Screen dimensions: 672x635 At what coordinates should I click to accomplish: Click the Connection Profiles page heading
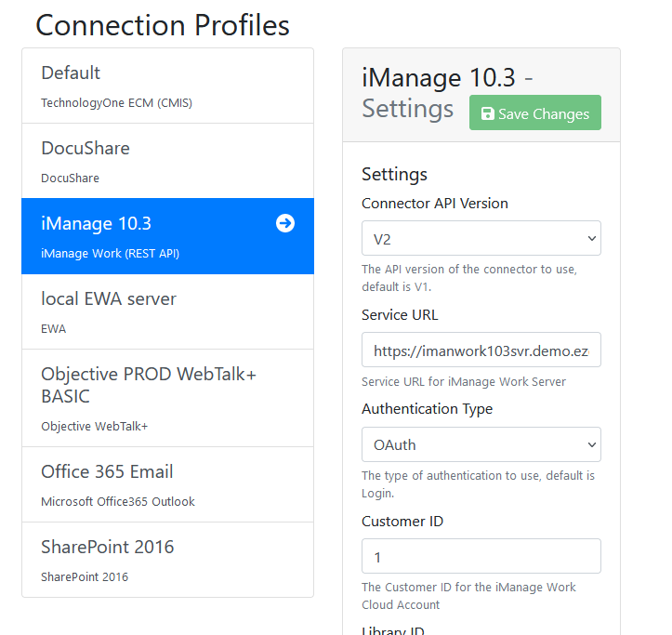pyautogui.click(x=163, y=25)
